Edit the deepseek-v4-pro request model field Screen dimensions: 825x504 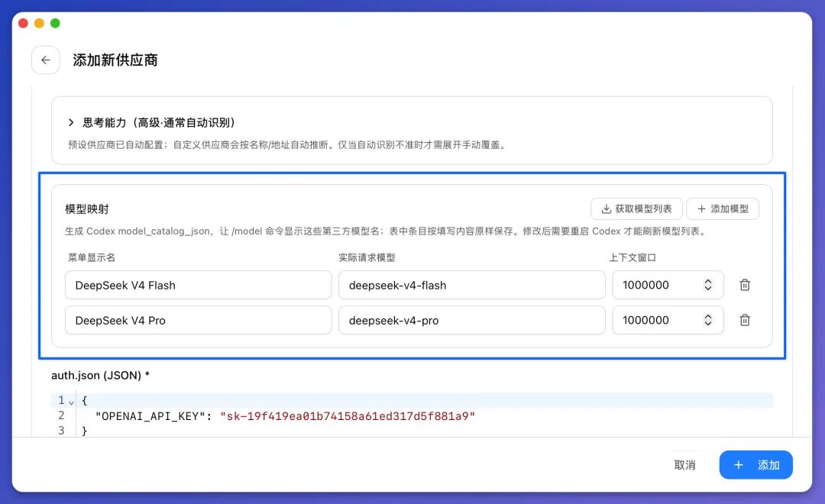[x=472, y=321]
